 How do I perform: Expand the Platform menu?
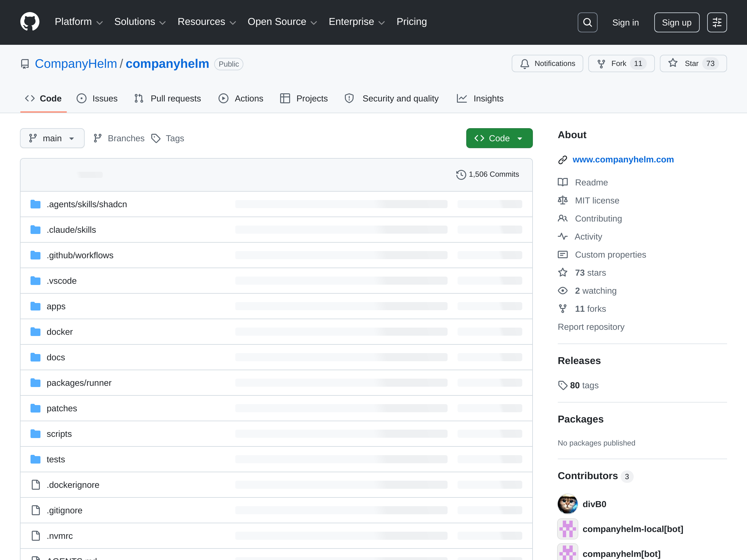79,22
